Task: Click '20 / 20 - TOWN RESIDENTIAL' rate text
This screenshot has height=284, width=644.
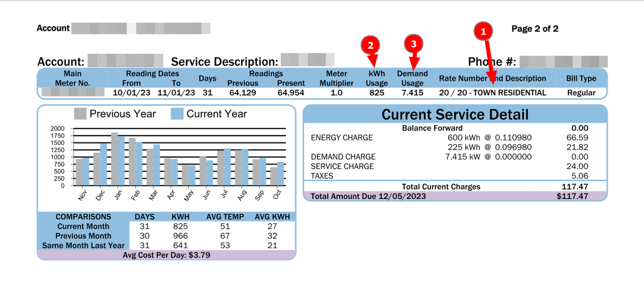Action: pyautogui.click(x=492, y=93)
